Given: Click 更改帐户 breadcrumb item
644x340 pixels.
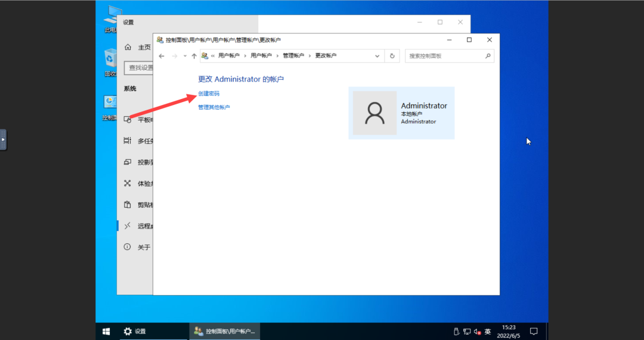Looking at the screenshot, I should [x=326, y=56].
